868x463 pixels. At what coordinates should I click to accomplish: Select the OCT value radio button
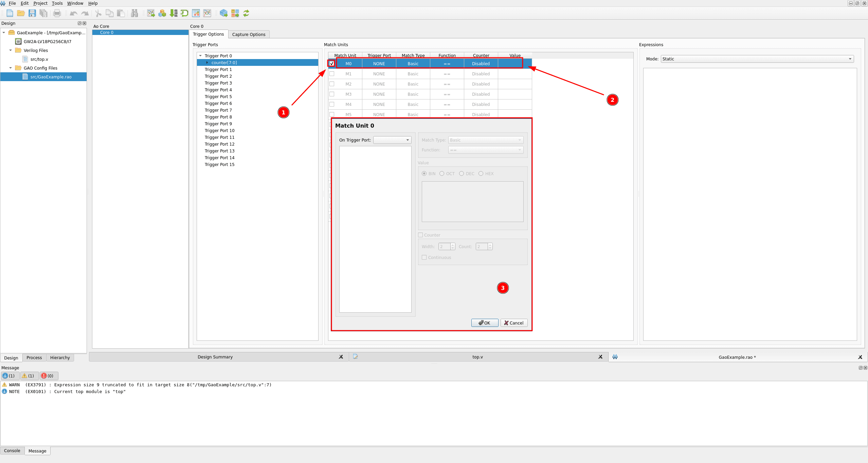442,173
